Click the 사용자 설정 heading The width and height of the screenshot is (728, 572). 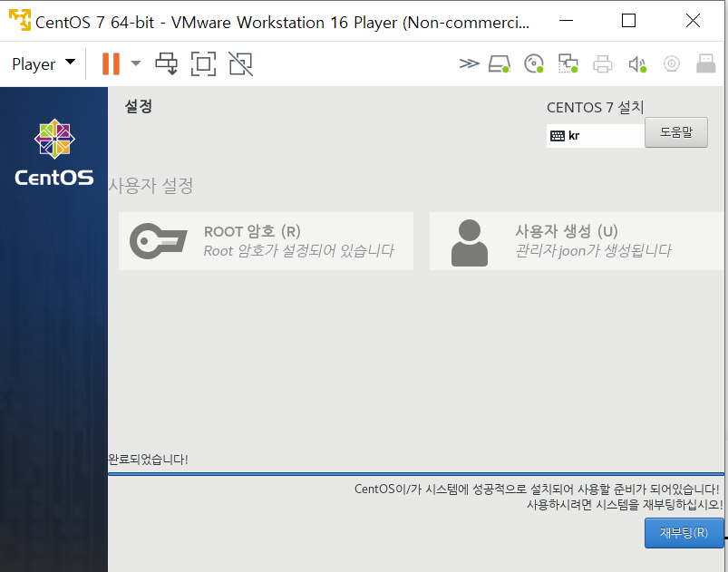tap(150, 186)
